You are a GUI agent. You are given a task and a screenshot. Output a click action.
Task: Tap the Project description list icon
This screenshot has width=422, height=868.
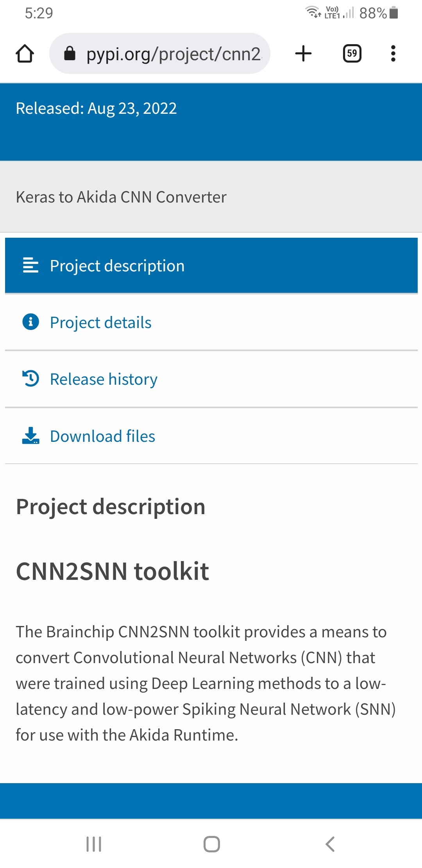[30, 265]
